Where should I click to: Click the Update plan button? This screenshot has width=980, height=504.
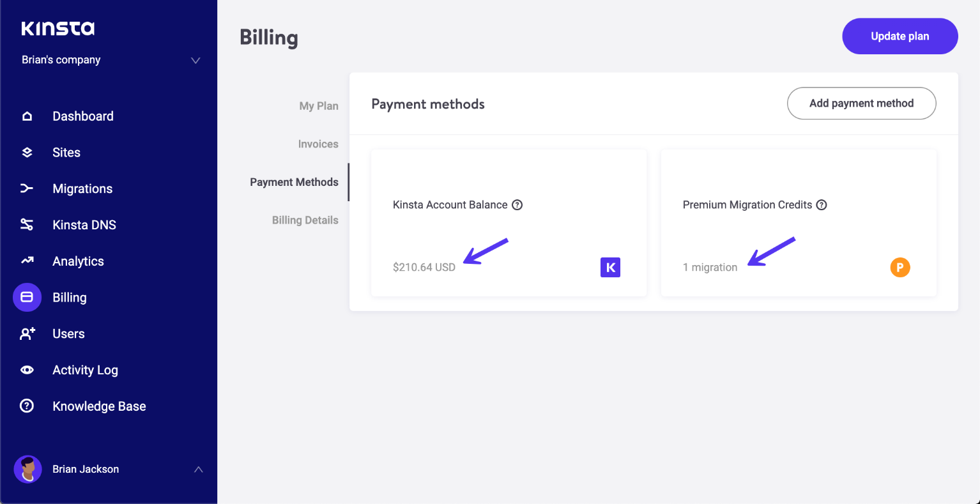(x=900, y=36)
